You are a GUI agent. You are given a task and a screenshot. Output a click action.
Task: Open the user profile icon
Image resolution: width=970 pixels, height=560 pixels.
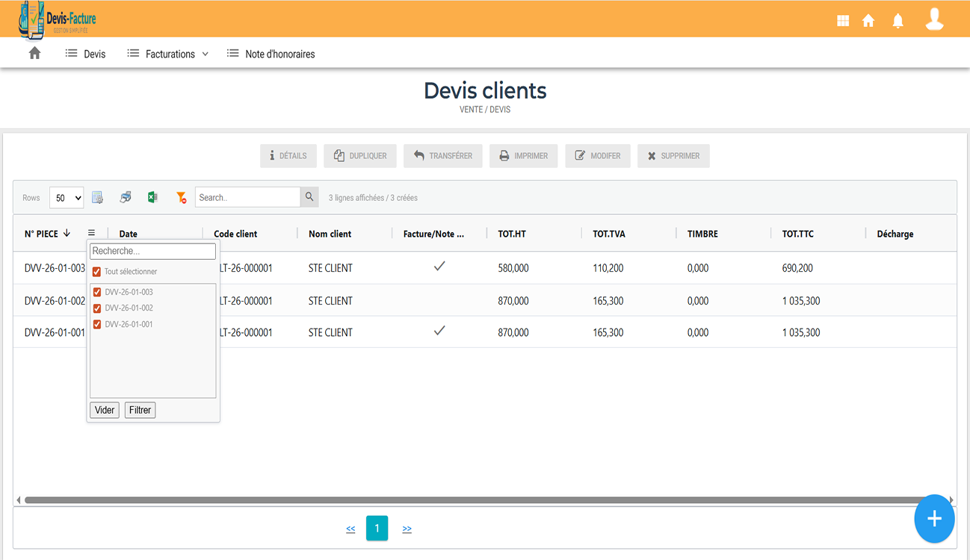coord(934,20)
